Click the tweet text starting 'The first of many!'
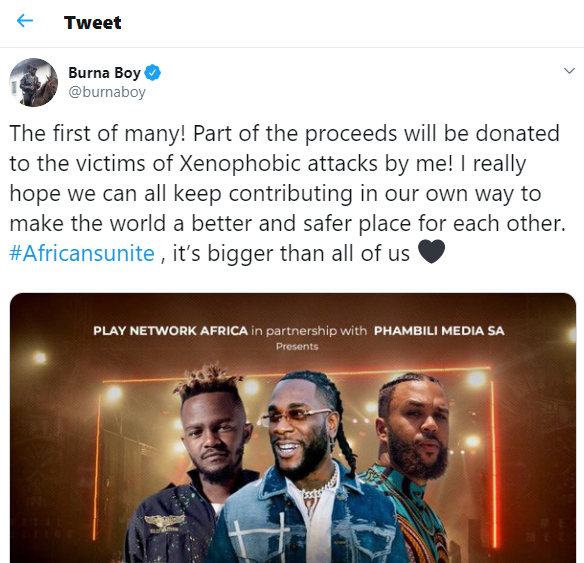Viewport: 584px width, 563px height. tap(287, 193)
